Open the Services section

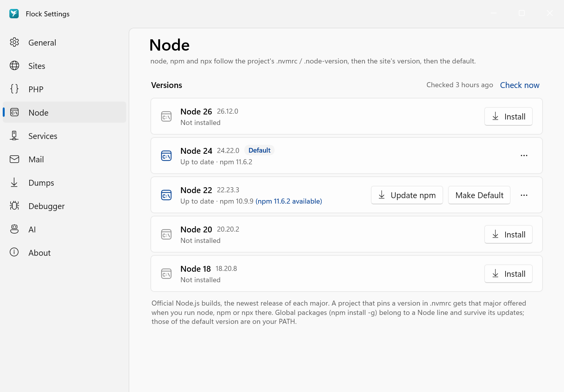65,136
